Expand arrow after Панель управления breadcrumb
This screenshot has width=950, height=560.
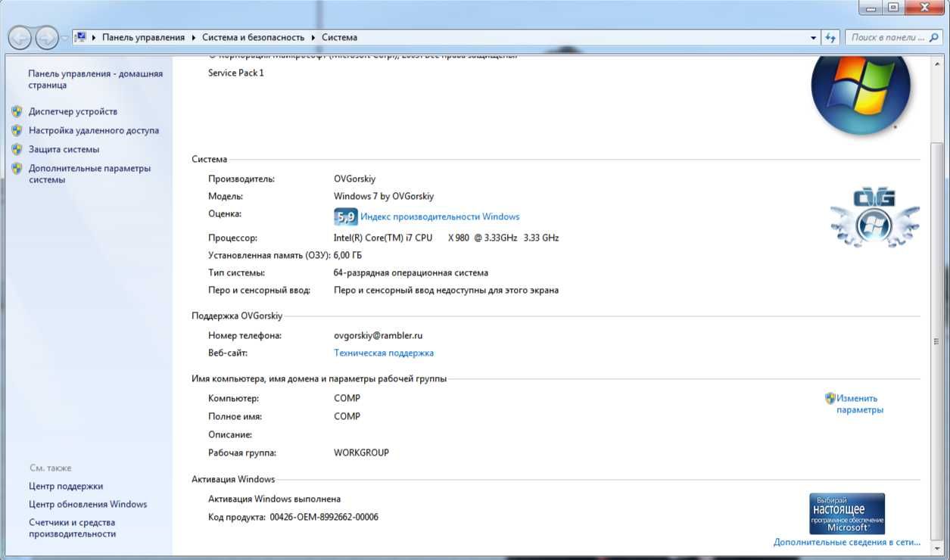pyautogui.click(x=194, y=37)
